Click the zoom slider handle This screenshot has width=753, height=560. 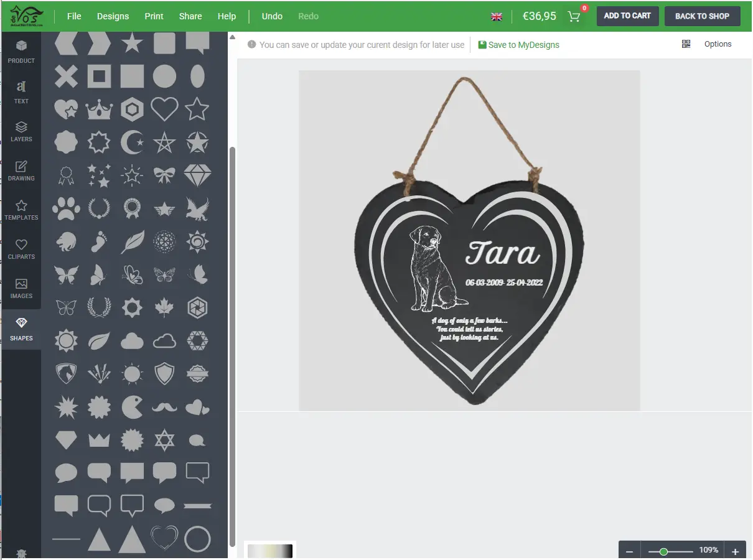tap(663, 551)
